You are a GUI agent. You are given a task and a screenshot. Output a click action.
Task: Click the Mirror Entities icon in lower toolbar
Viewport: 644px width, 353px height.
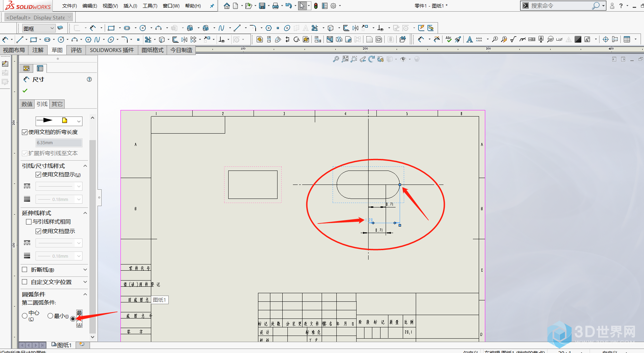coord(184,40)
